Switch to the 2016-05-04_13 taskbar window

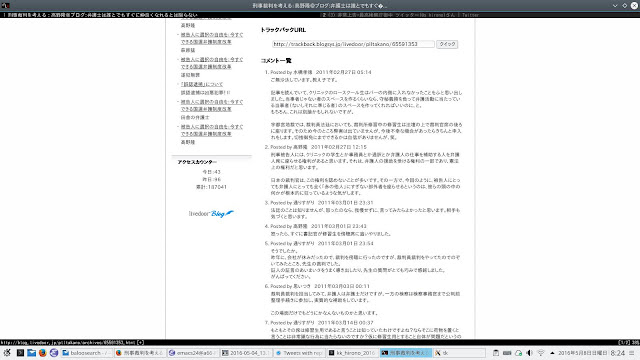246,353
